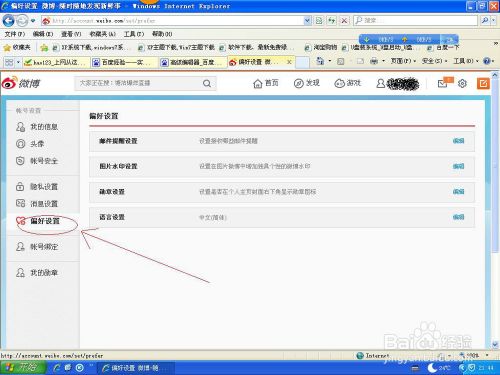Viewport: 500px width, 375px height.
Task: Select 帐号安全 in account sidebar
Action: click(x=37, y=161)
